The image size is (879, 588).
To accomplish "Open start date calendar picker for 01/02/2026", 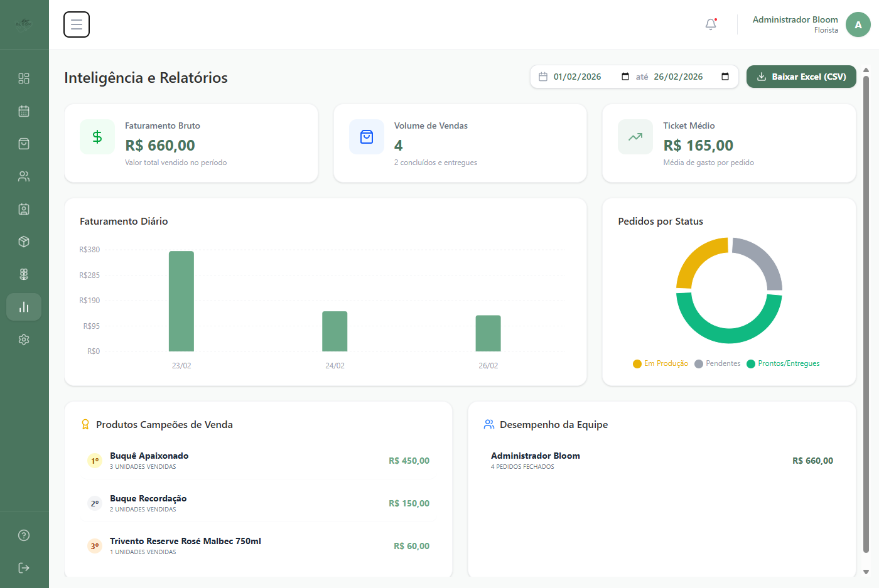I will [625, 77].
